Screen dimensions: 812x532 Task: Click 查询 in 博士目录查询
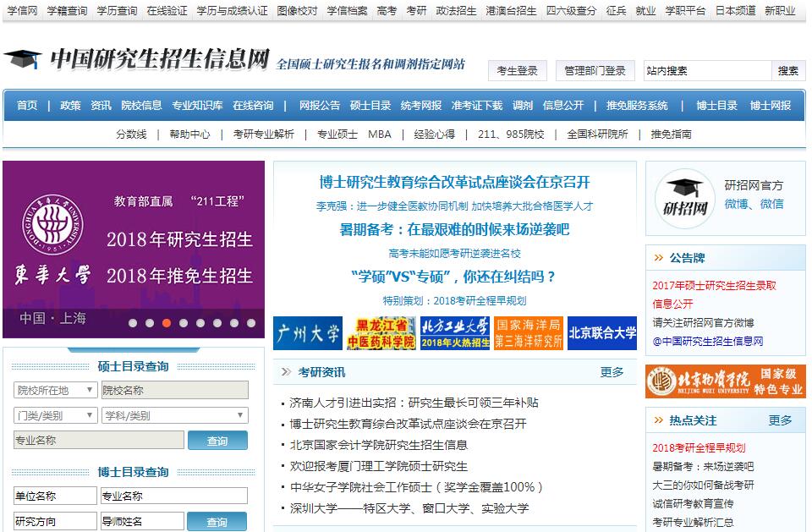tap(217, 522)
